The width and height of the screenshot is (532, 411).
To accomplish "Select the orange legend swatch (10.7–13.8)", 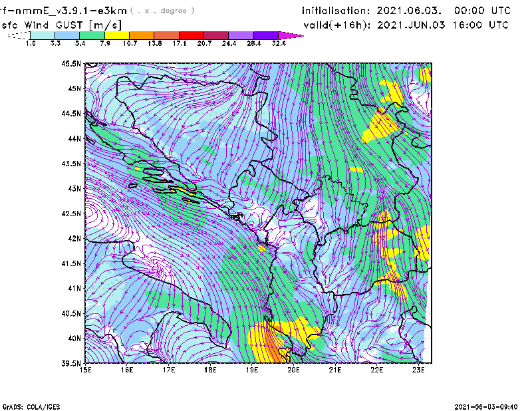I will (142, 35).
